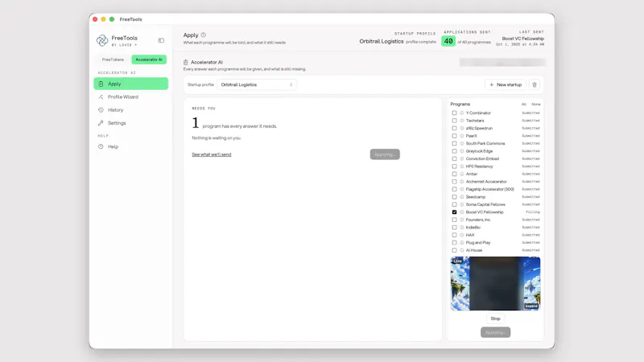Show info for Boost VC Fellowship
Screen dimensions: 644x362
click(461, 212)
